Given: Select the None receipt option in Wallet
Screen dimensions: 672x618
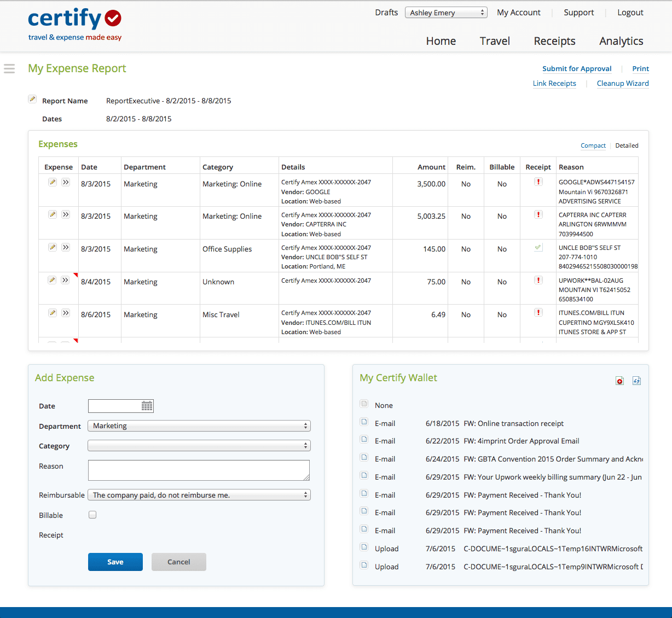Looking at the screenshot, I should 364,404.
